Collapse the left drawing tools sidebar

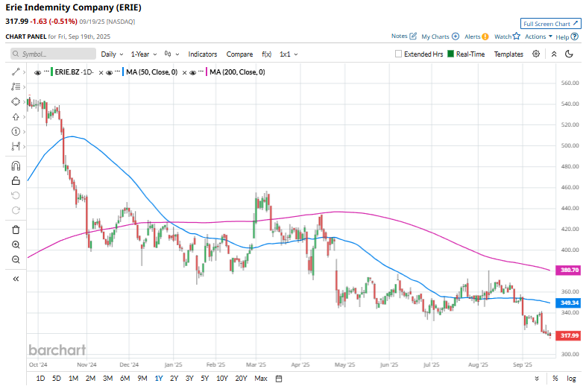tap(16, 279)
